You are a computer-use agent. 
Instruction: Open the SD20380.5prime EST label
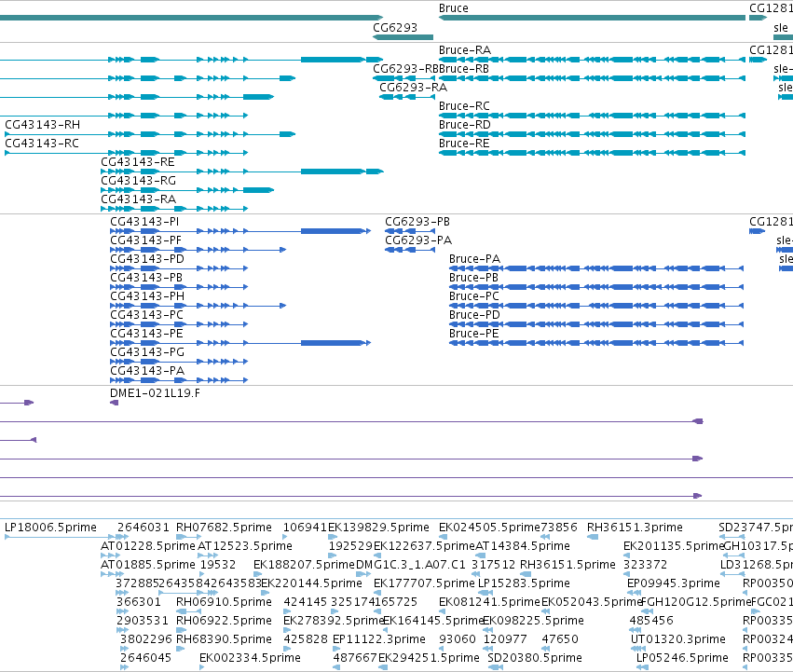point(535,658)
